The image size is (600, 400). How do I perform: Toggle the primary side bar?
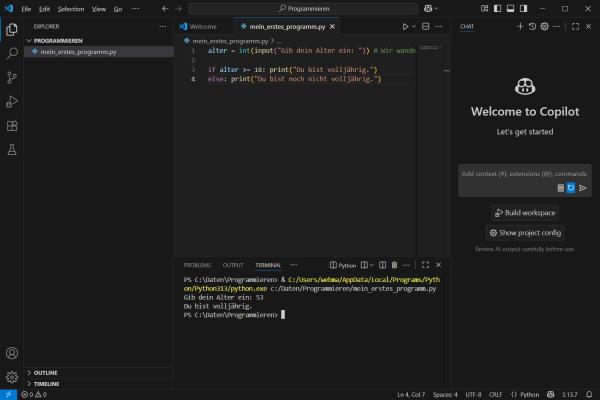497,8
